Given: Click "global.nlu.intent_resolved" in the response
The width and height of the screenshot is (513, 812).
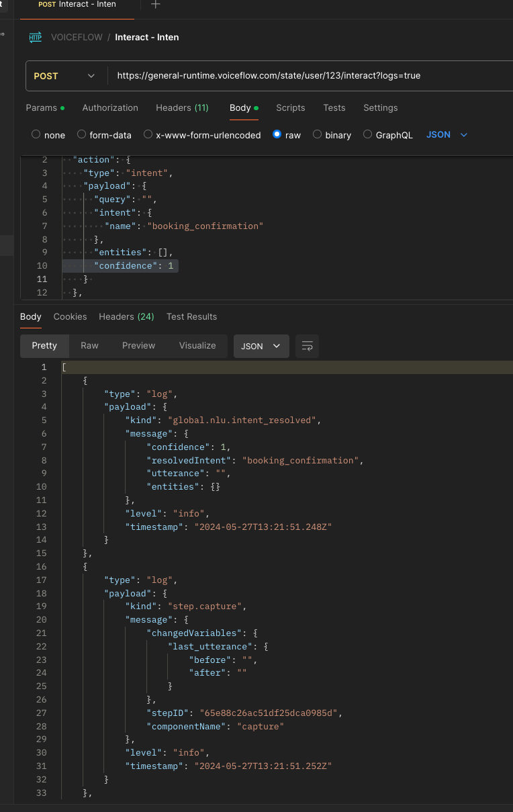Looking at the screenshot, I should (x=242, y=420).
